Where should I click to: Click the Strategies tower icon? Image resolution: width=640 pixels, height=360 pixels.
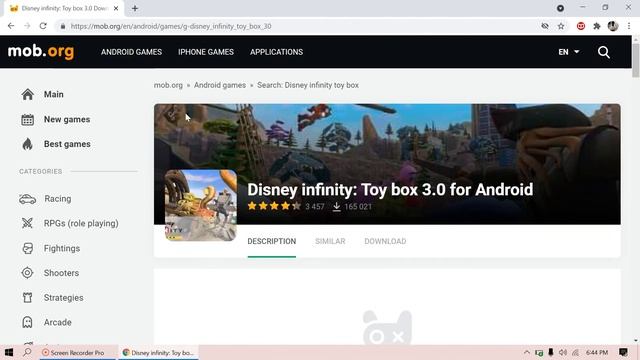coord(27,298)
